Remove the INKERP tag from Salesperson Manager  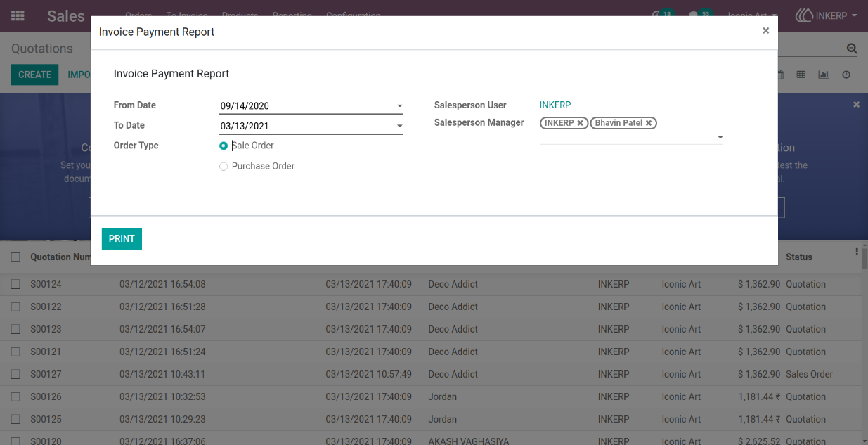580,123
